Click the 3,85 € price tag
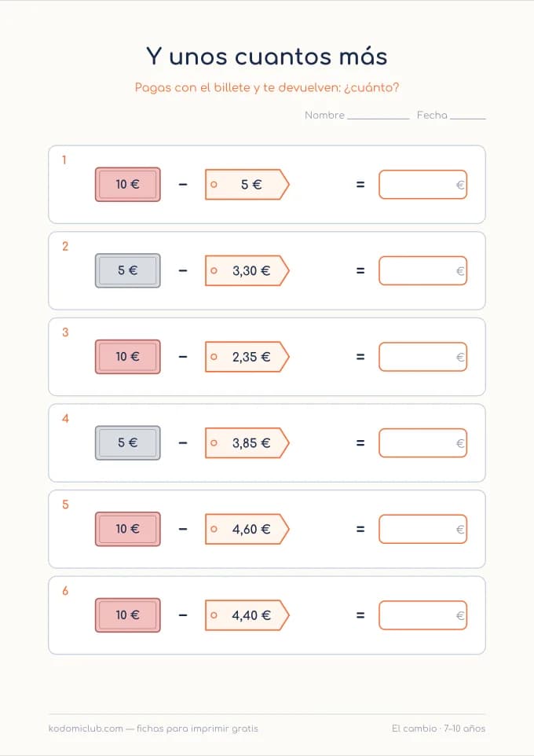 247,442
